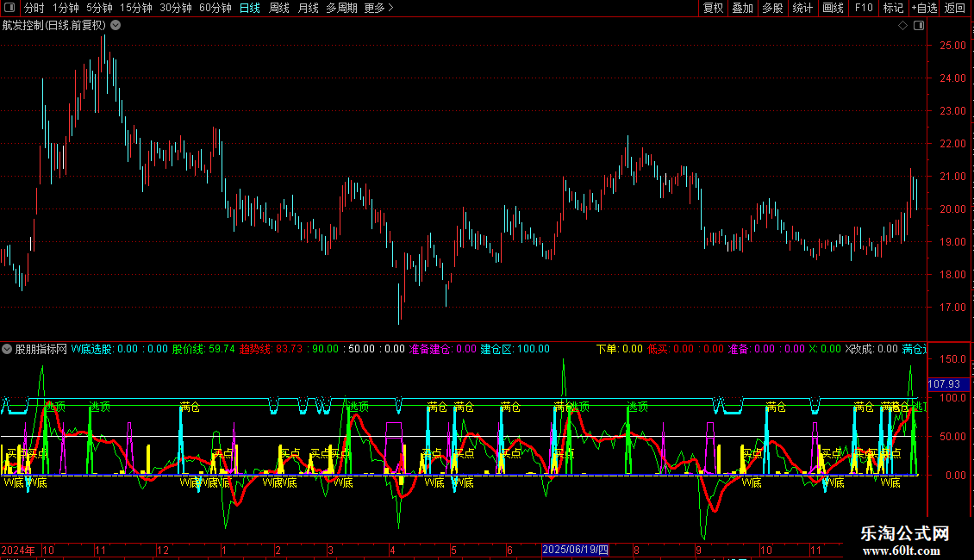Switch to 分时 intraday view

(34, 9)
